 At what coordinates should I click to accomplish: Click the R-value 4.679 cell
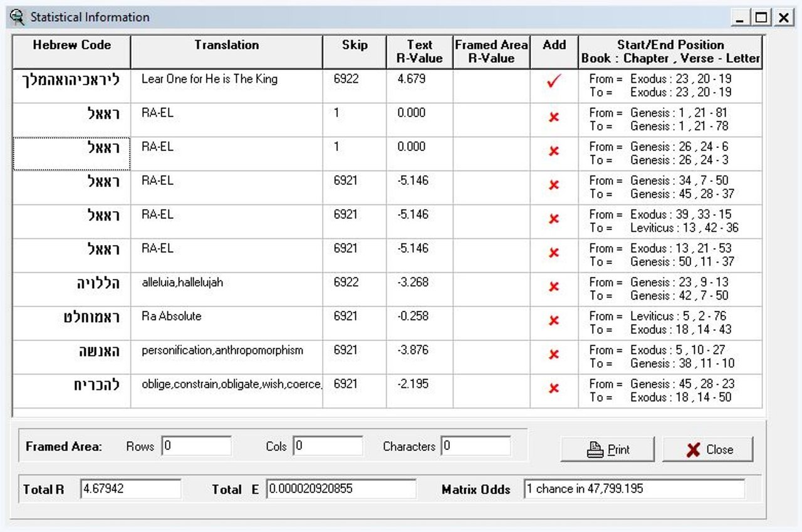[419, 86]
